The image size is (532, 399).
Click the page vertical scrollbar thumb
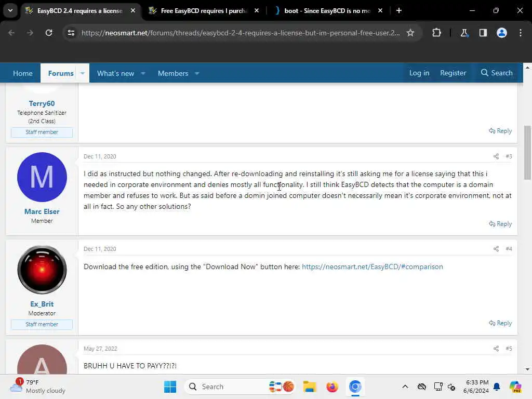(527, 153)
